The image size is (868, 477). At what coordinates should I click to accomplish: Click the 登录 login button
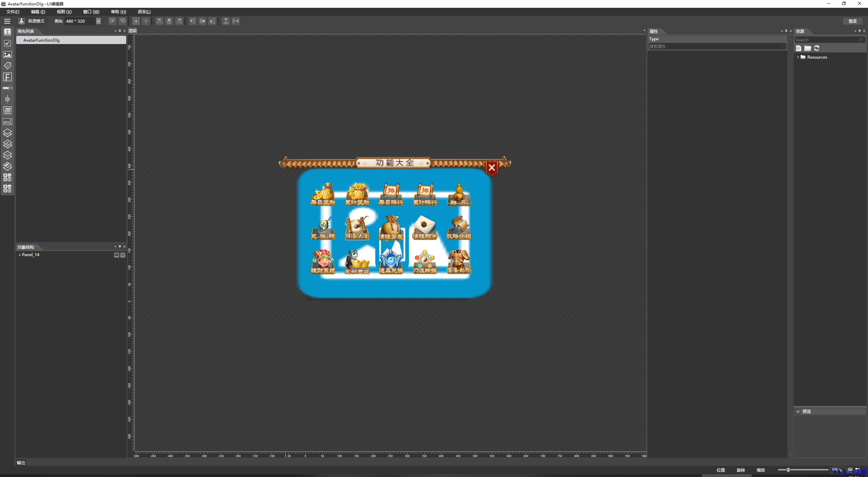pyautogui.click(x=852, y=21)
